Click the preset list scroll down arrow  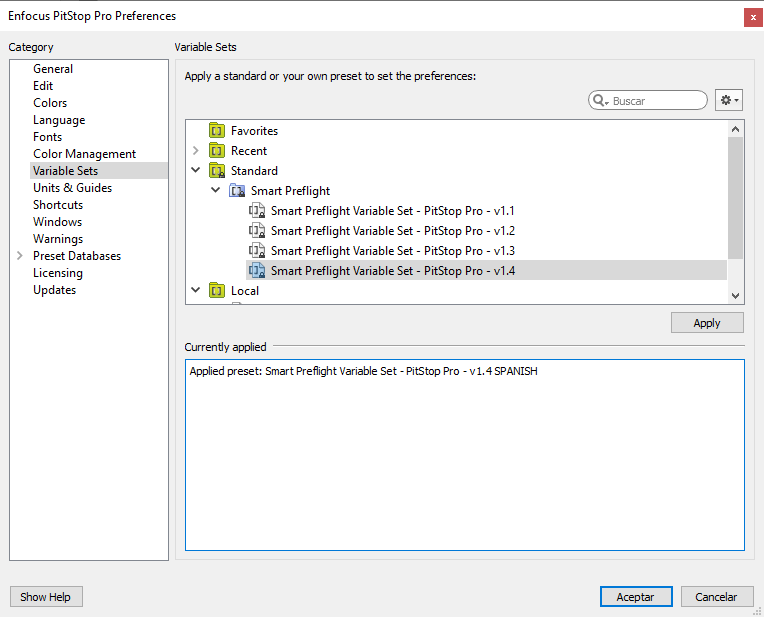pos(735,295)
